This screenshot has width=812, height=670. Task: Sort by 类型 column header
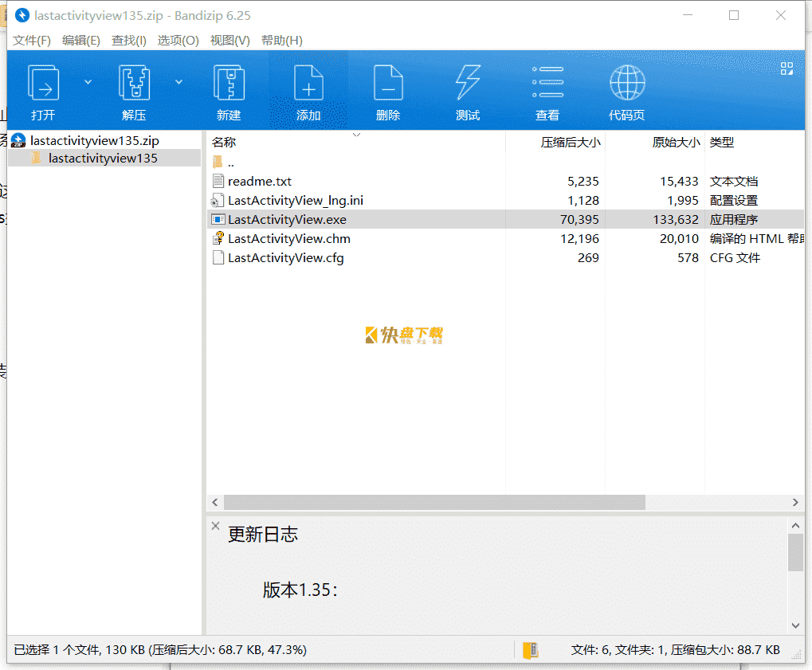(722, 142)
